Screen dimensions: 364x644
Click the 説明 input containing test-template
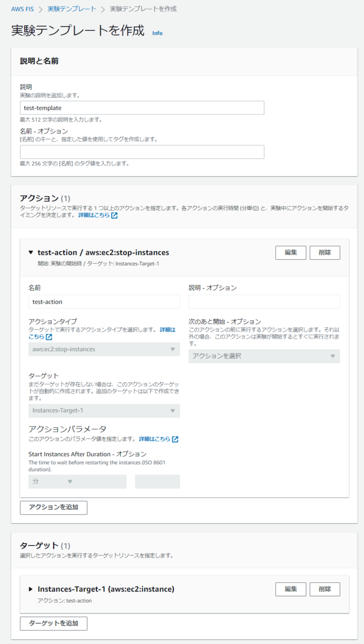[142, 108]
